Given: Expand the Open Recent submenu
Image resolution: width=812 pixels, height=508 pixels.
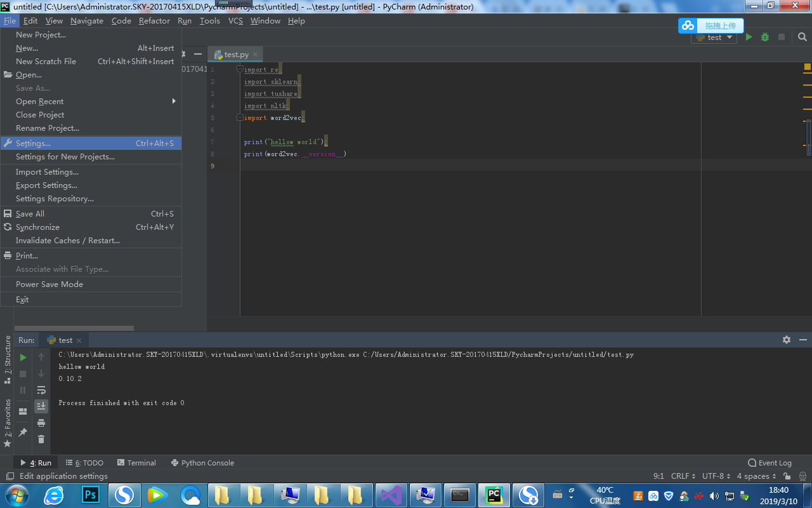Looking at the screenshot, I should (91, 102).
